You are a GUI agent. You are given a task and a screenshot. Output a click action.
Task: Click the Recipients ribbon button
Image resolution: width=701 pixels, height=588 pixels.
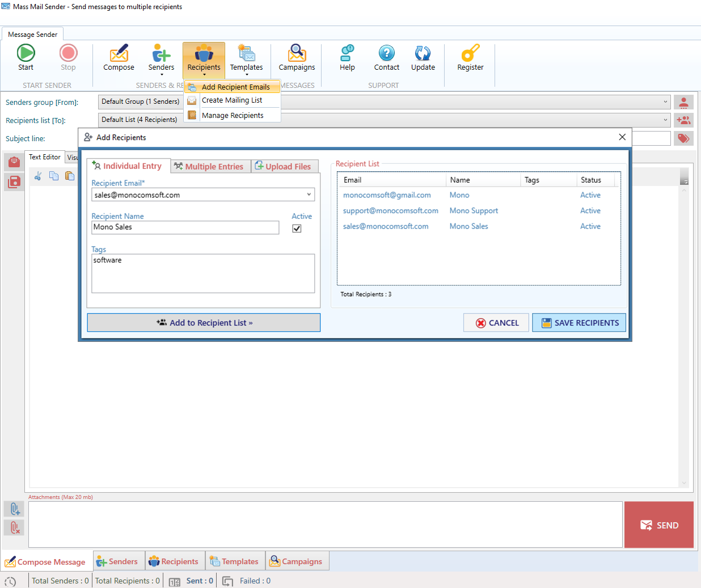click(x=204, y=60)
